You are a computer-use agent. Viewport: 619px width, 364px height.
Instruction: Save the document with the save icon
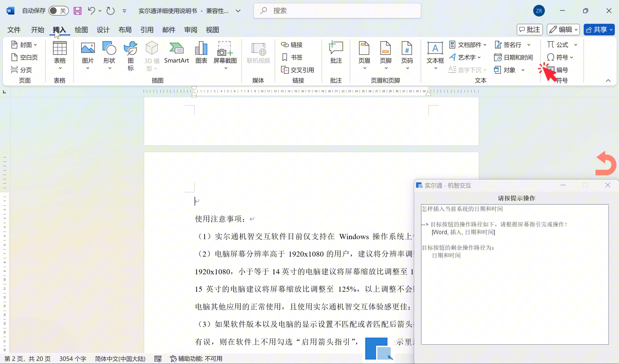point(77,11)
